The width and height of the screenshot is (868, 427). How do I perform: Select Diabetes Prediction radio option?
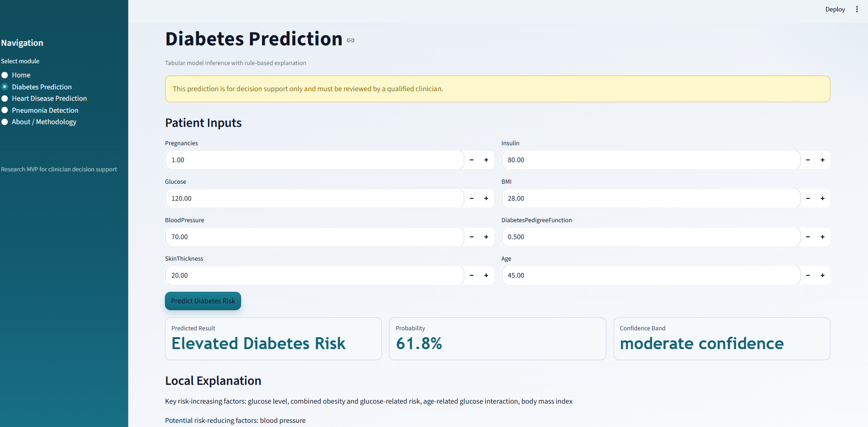(x=5, y=87)
